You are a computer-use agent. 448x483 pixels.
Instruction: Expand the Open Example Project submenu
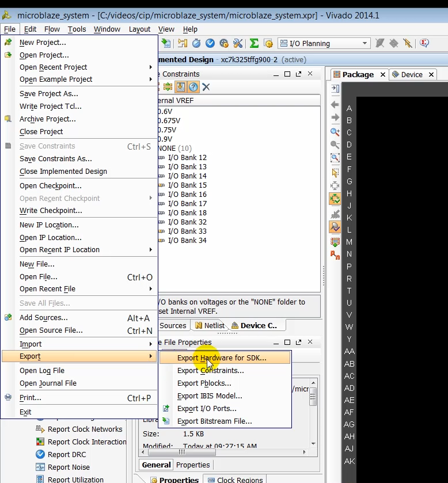point(79,79)
